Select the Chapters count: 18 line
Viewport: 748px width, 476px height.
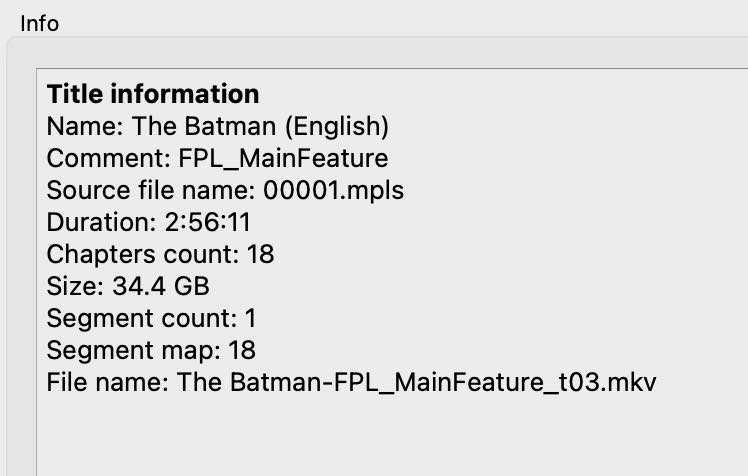160,254
